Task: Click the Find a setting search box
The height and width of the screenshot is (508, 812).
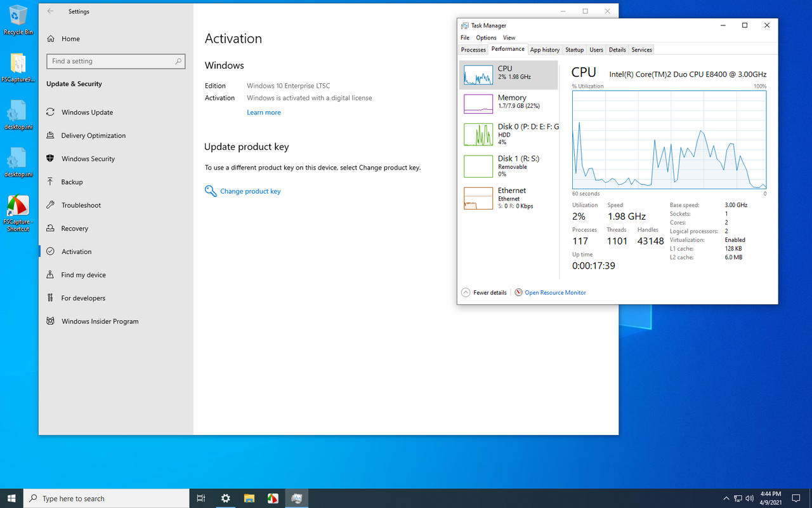Action: coord(116,62)
